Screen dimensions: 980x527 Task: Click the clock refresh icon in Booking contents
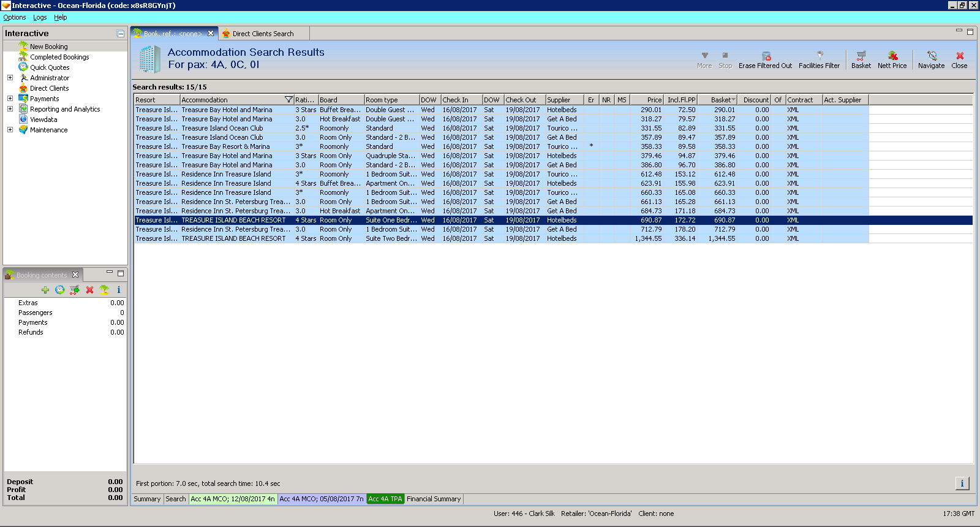click(60, 290)
